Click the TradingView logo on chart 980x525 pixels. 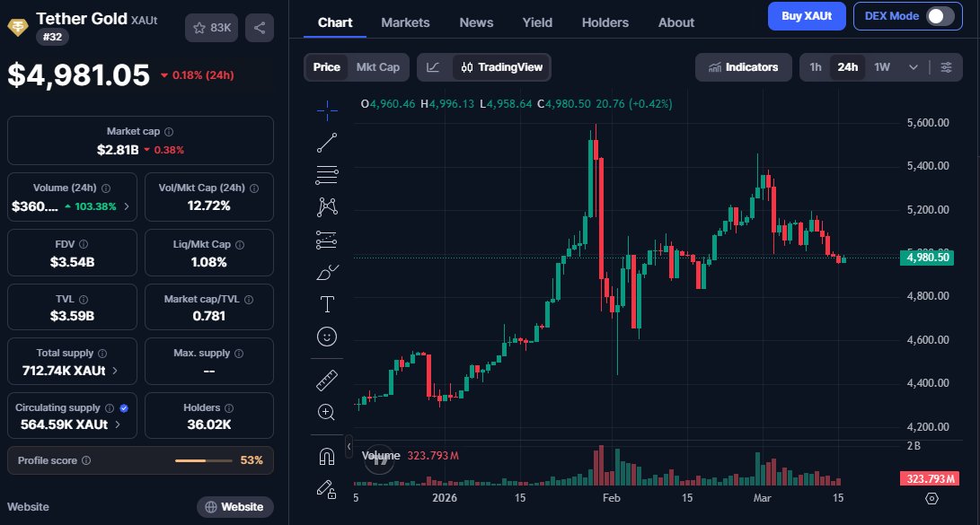379,459
